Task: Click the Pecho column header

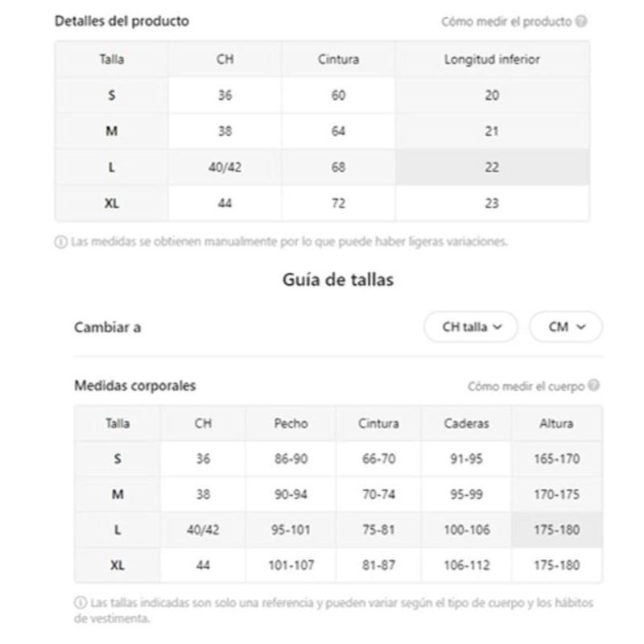Action: coord(291,423)
